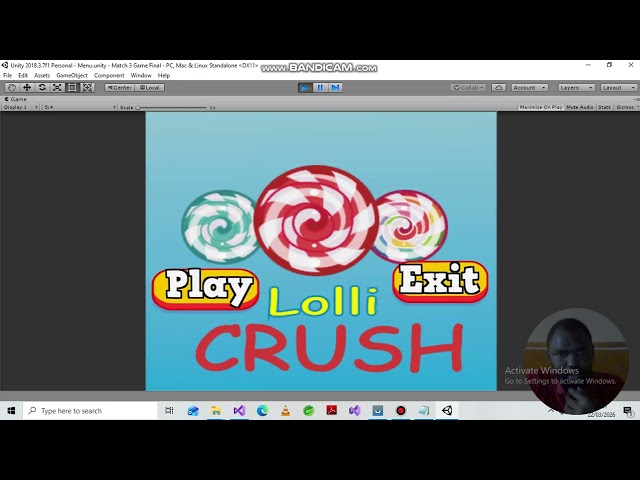Viewport: 640px width, 480px height.
Task: Open the File menu
Action: click(8, 75)
